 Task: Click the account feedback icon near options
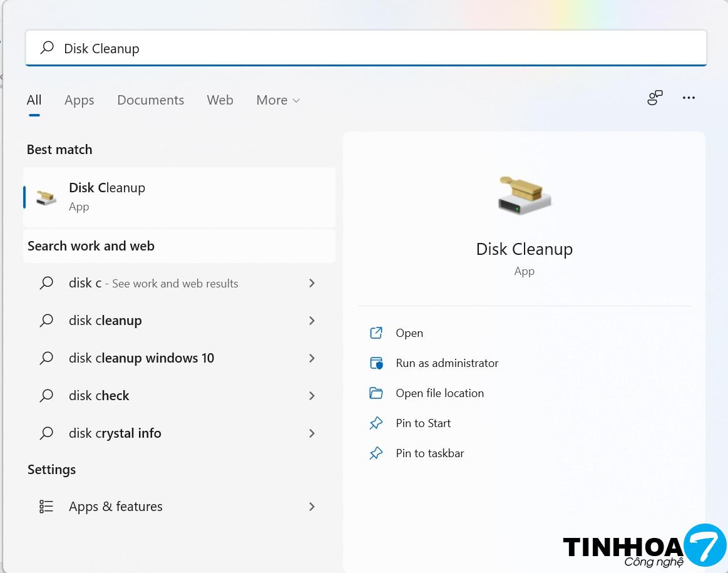(x=655, y=98)
